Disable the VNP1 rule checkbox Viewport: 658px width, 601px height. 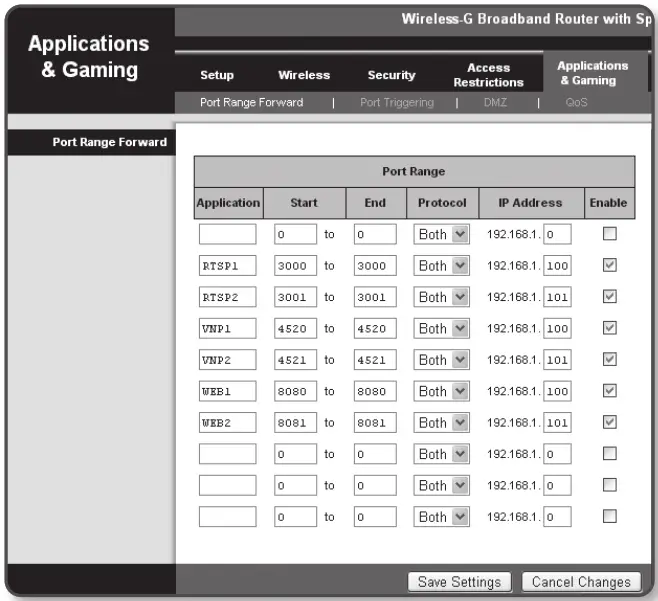[x=607, y=329]
